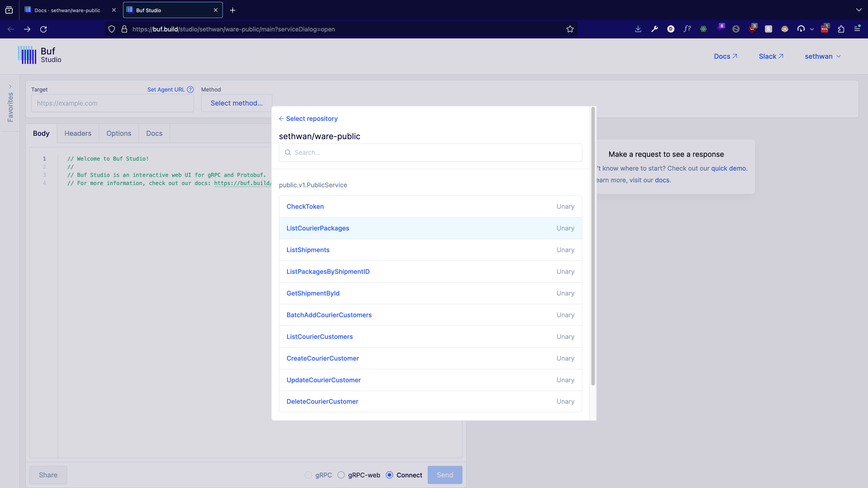This screenshot has height=488, width=868.
Task: Click the Buf Studio logo
Action: 40,55
